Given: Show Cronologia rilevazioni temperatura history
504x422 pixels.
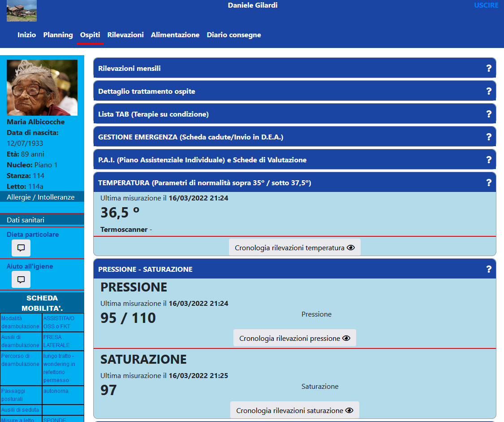Looking at the screenshot, I should coord(294,248).
